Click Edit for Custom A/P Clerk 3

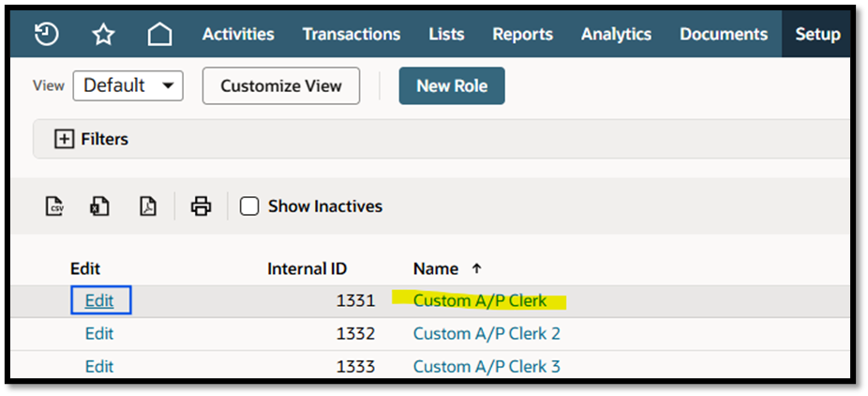(x=99, y=367)
